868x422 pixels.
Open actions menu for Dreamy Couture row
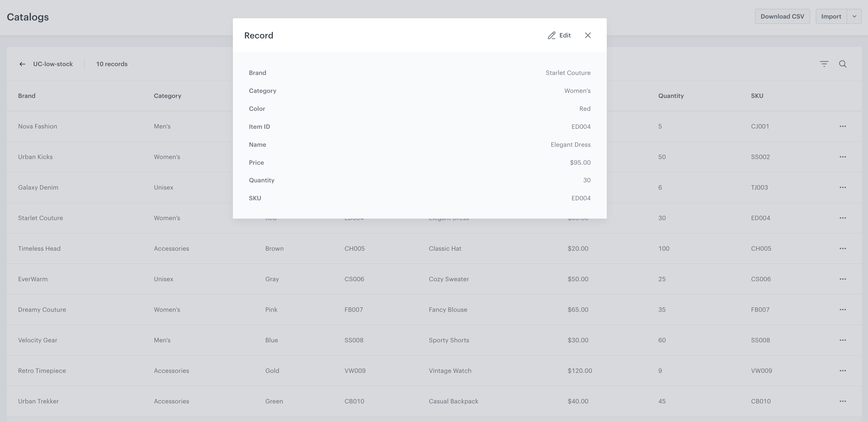[x=843, y=310]
